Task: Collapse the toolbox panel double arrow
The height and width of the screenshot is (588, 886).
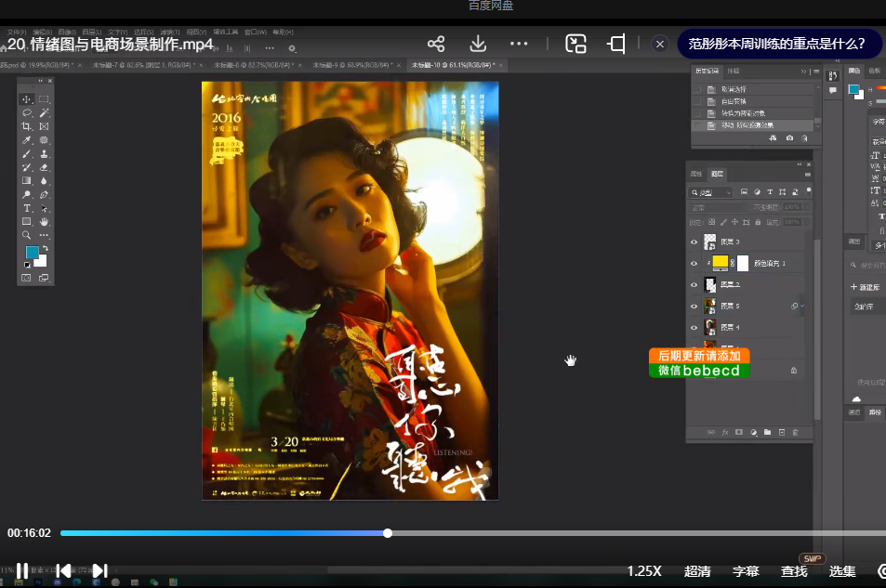Action: coord(40,81)
